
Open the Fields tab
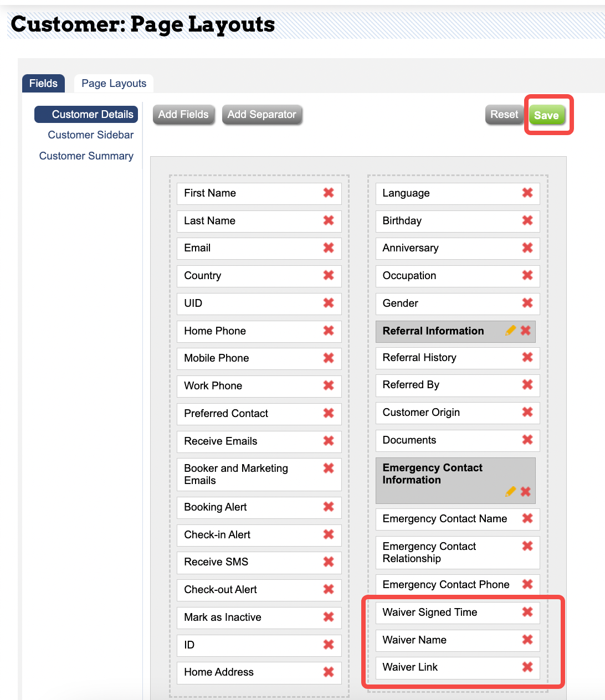point(43,84)
